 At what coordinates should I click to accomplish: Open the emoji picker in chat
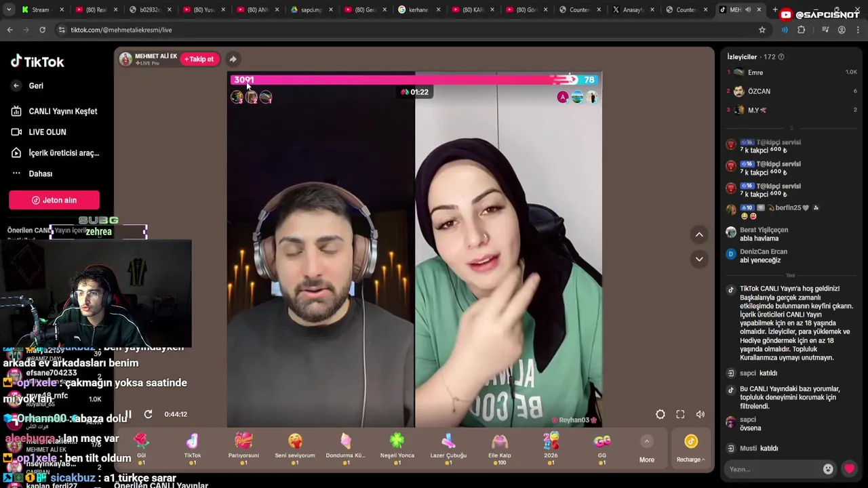828,469
